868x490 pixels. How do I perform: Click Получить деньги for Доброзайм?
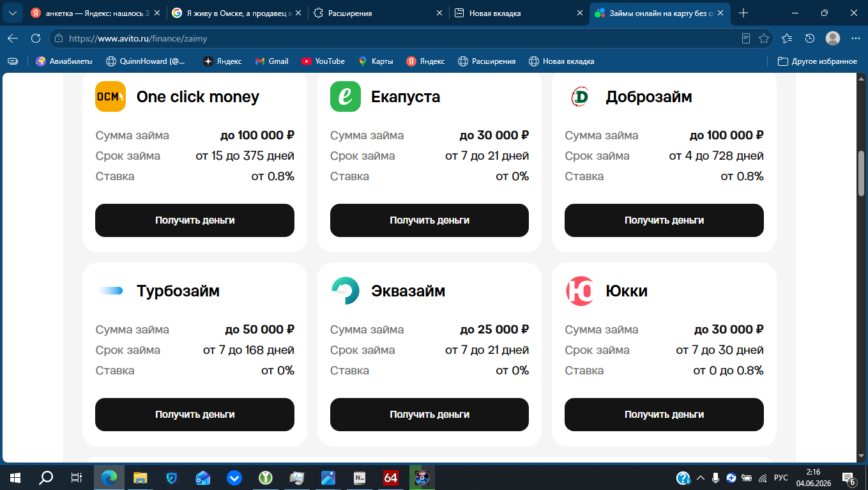tap(664, 220)
